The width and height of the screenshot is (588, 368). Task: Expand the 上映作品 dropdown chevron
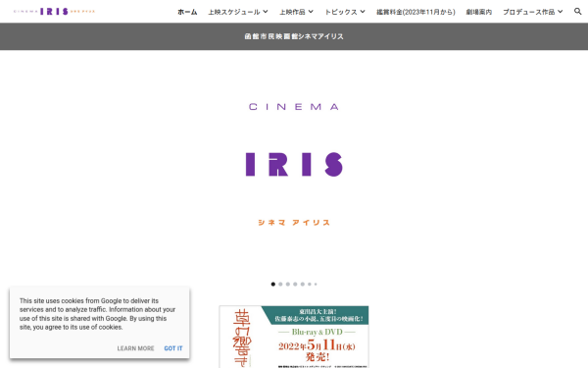[x=311, y=12]
